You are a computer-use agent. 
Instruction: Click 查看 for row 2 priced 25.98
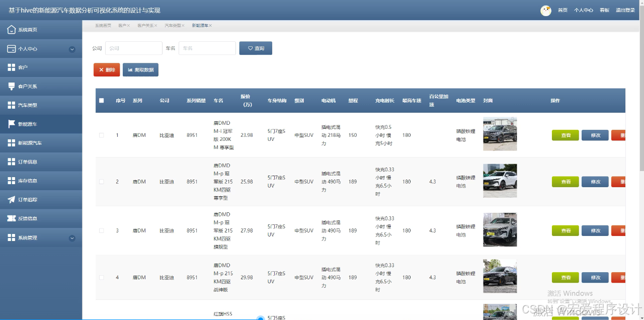[x=566, y=182]
